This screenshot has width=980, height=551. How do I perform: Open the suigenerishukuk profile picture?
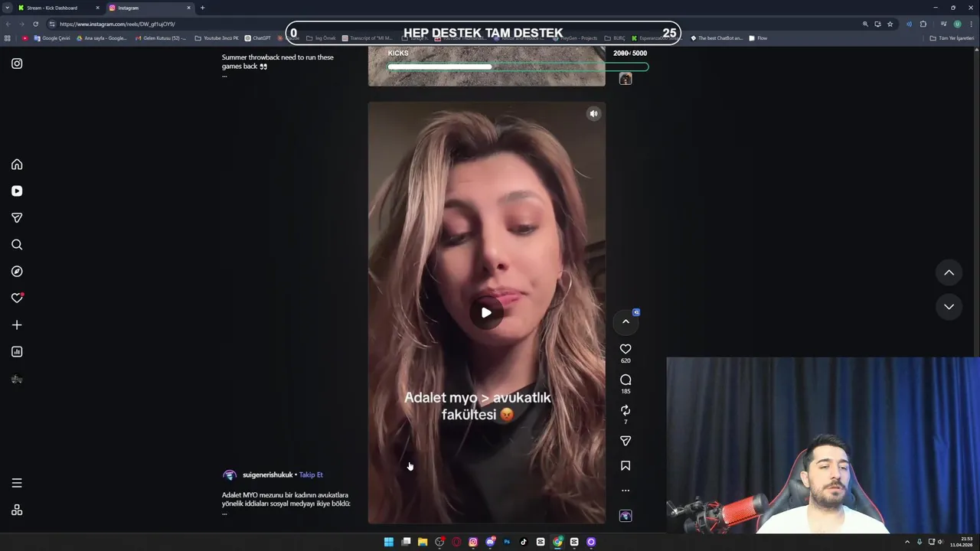point(230,475)
